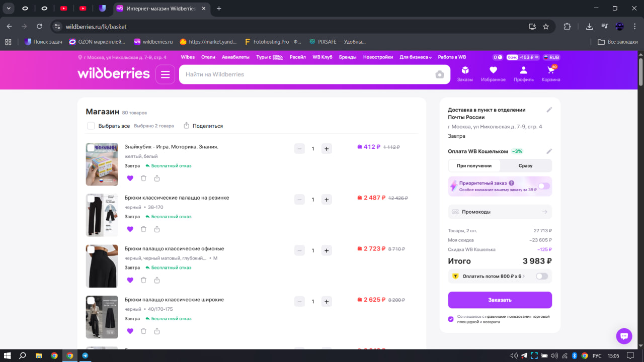Share Брюки палаццо классические широкие
Viewport: 644px width, 362px height.
(157, 331)
